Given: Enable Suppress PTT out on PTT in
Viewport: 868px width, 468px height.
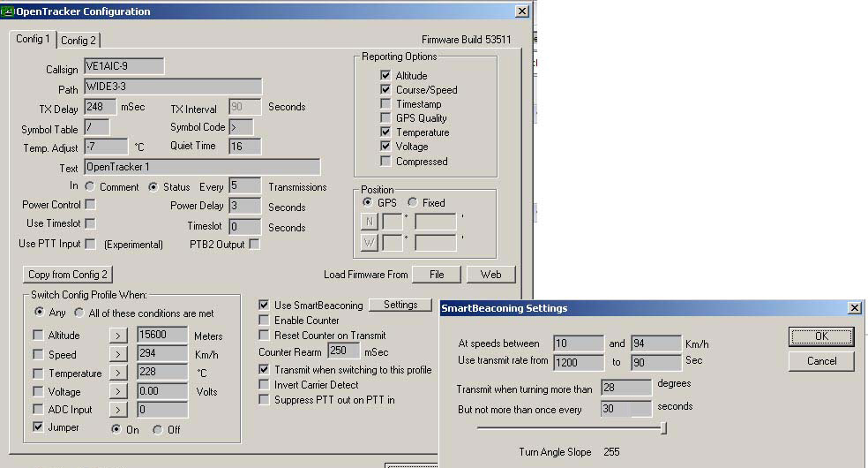Looking at the screenshot, I should click(x=264, y=399).
